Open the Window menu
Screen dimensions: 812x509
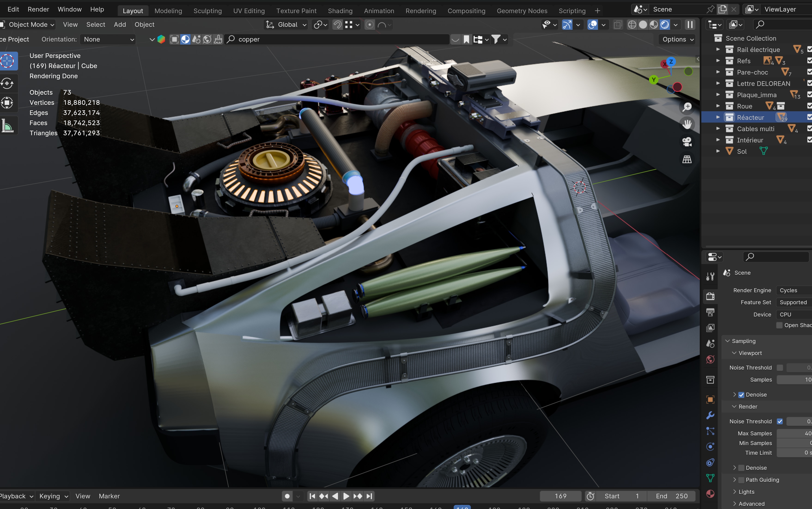pos(69,9)
